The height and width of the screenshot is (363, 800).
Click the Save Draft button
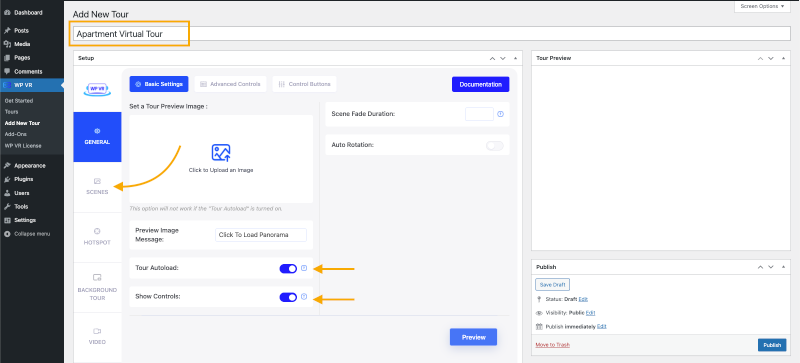coord(553,284)
